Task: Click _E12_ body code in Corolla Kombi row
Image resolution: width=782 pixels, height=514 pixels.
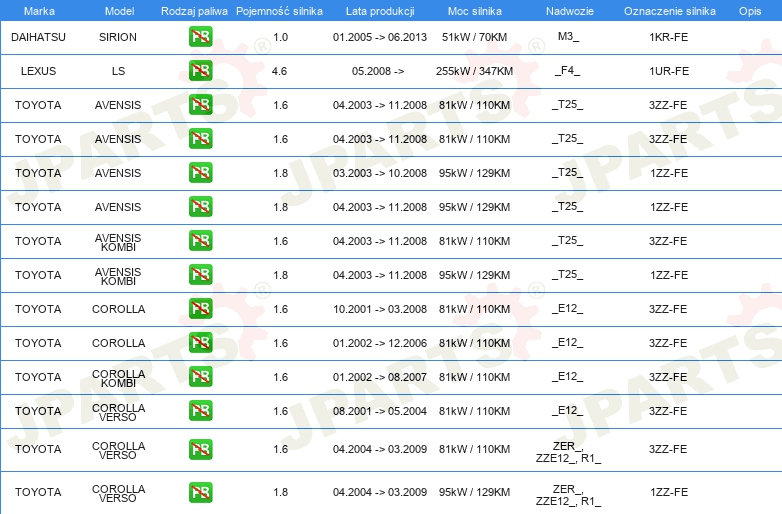Action: tap(568, 376)
